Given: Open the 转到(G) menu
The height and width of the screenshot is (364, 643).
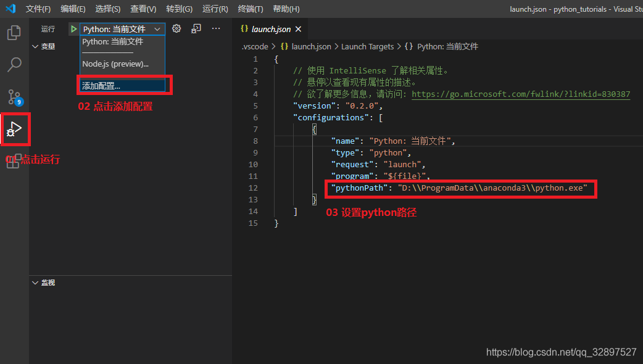Looking at the screenshot, I should click(x=179, y=9).
